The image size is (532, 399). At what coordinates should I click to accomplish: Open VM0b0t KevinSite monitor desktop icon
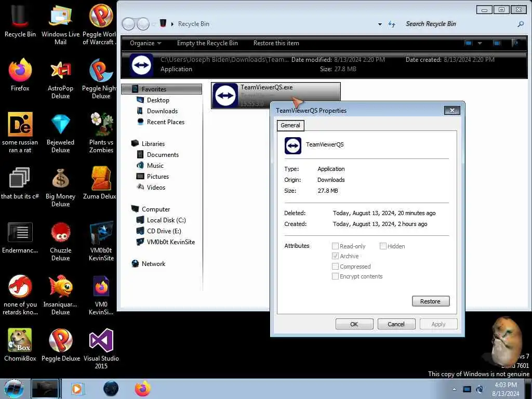tap(101, 241)
